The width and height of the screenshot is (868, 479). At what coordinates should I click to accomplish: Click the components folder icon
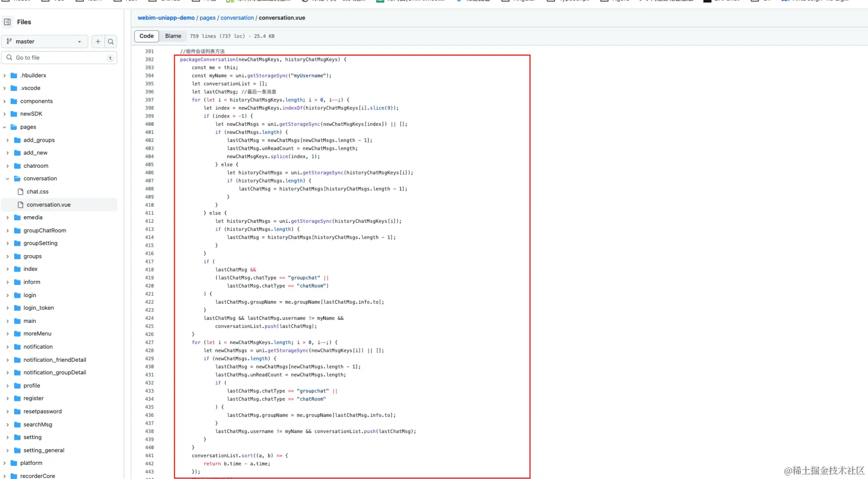tap(14, 101)
